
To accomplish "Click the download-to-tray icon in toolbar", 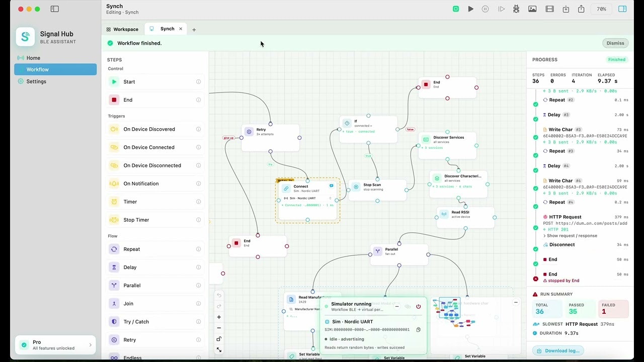I will click(x=566, y=9).
